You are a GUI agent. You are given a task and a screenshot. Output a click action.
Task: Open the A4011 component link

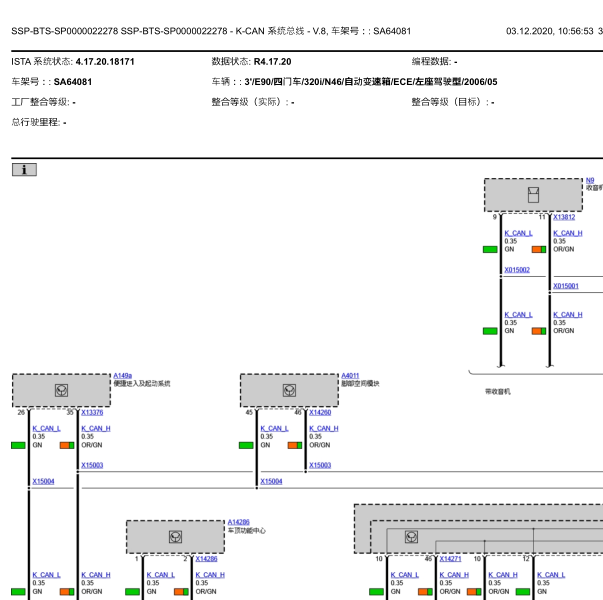point(350,375)
